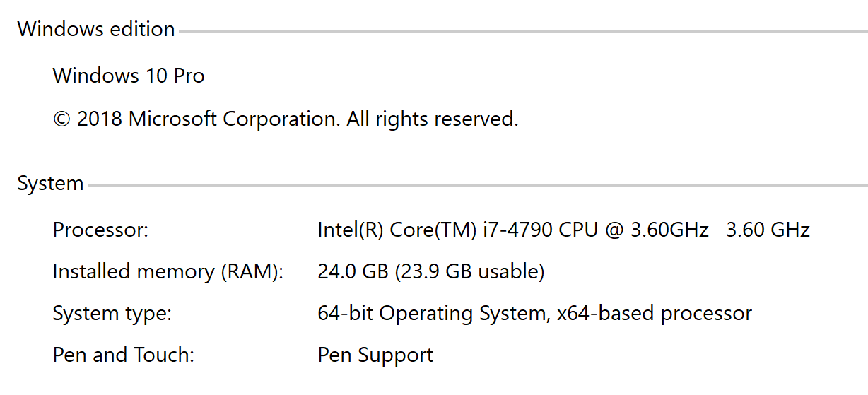Screen dimensions: 868x395
Task: Click the "Pen and Touch:" label
Action: click(123, 355)
